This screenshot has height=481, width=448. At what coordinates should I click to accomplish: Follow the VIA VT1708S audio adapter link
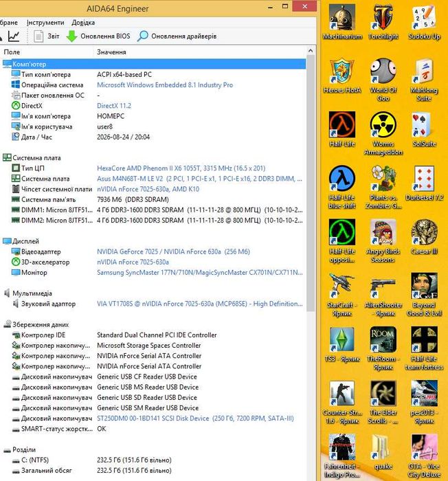pos(199,304)
